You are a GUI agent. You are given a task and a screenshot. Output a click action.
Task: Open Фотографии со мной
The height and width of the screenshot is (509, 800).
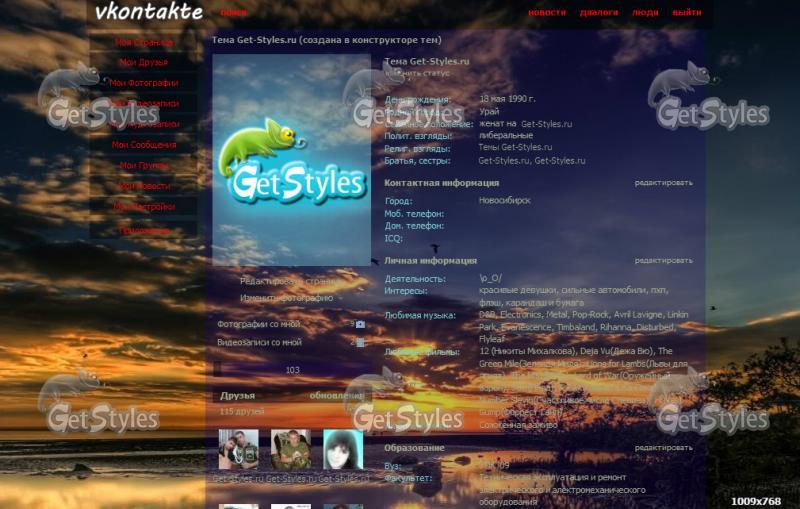(x=259, y=324)
